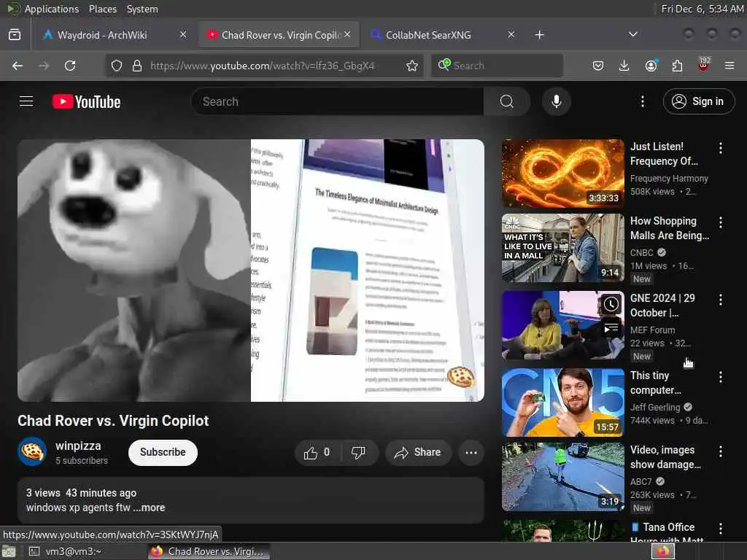The image size is (747, 560).
Task: Open the extension icon showing 192 badge
Action: pyautogui.click(x=704, y=65)
